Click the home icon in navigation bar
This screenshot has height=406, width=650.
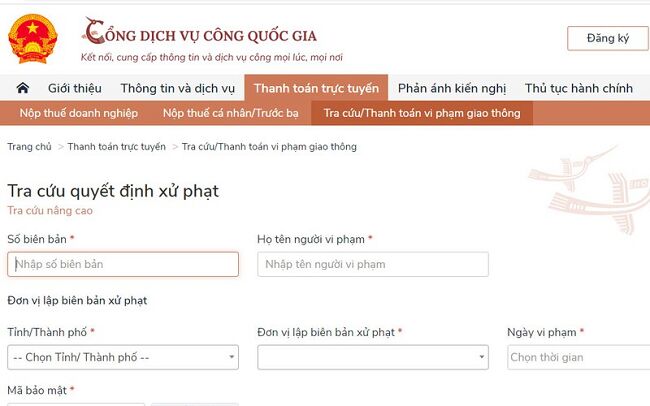[x=23, y=88]
